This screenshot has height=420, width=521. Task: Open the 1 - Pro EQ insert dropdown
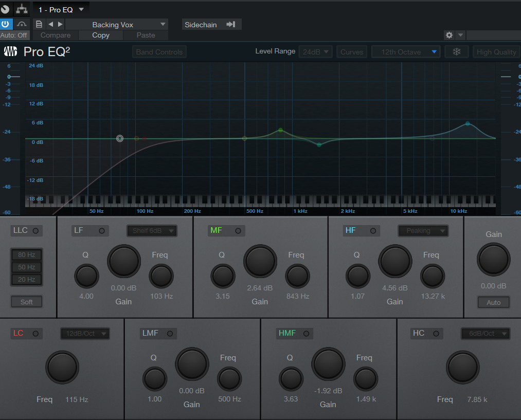click(61, 10)
